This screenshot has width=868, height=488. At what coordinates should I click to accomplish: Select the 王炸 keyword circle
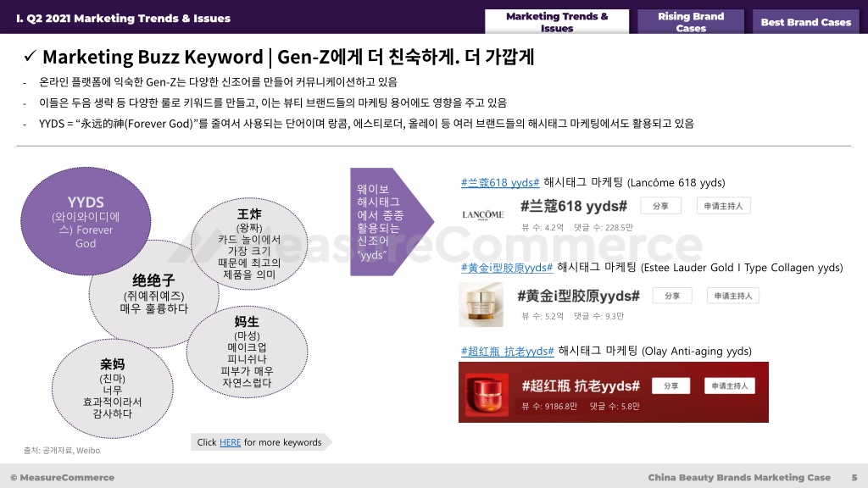(249, 243)
